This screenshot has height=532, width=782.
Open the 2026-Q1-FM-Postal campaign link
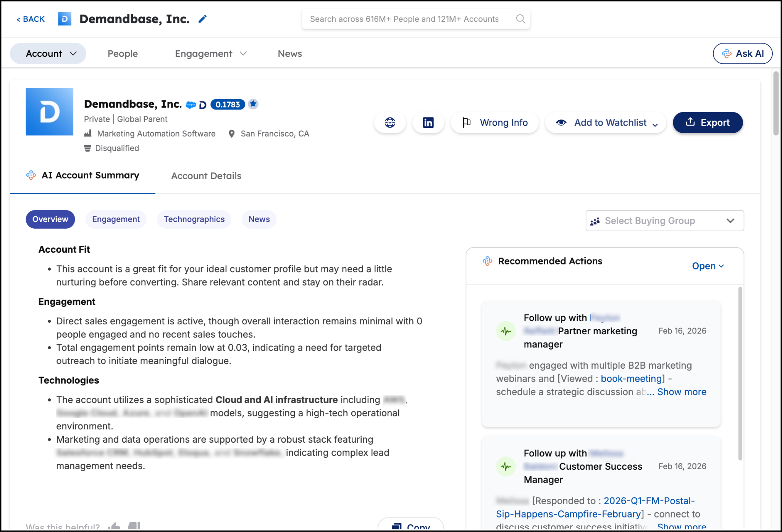click(x=595, y=508)
